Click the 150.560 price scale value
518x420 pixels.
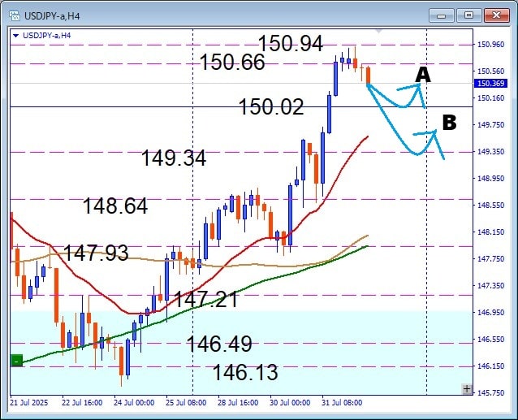point(491,71)
